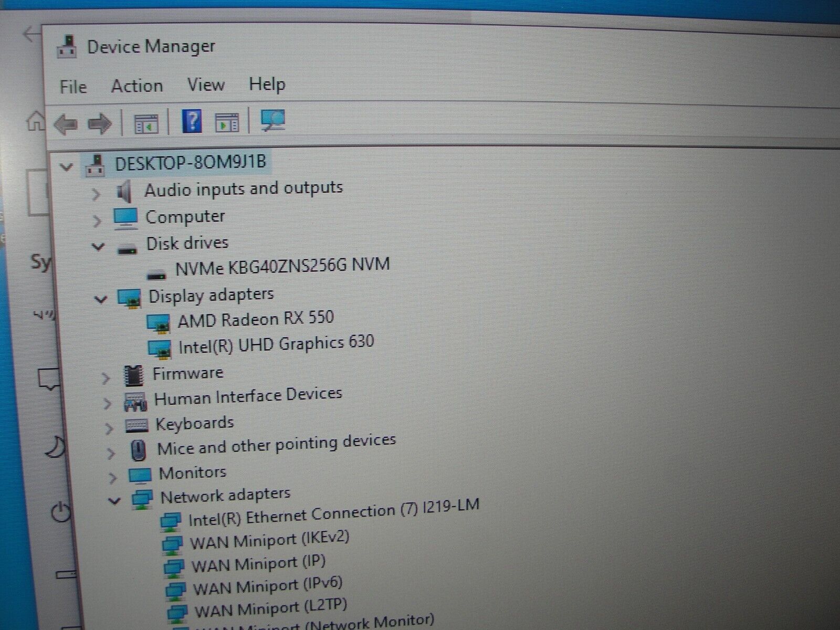This screenshot has width=840, height=630.
Task: Open the View menu
Action: tap(206, 85)
